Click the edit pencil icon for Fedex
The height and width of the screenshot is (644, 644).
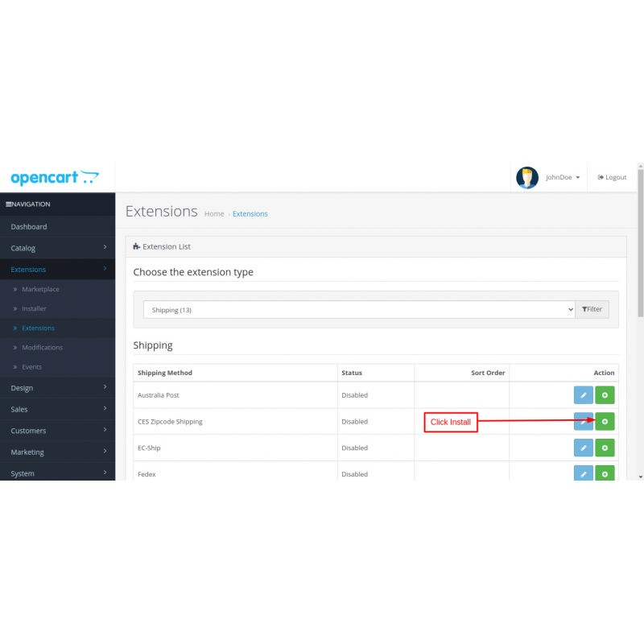[x=583, y=474]
